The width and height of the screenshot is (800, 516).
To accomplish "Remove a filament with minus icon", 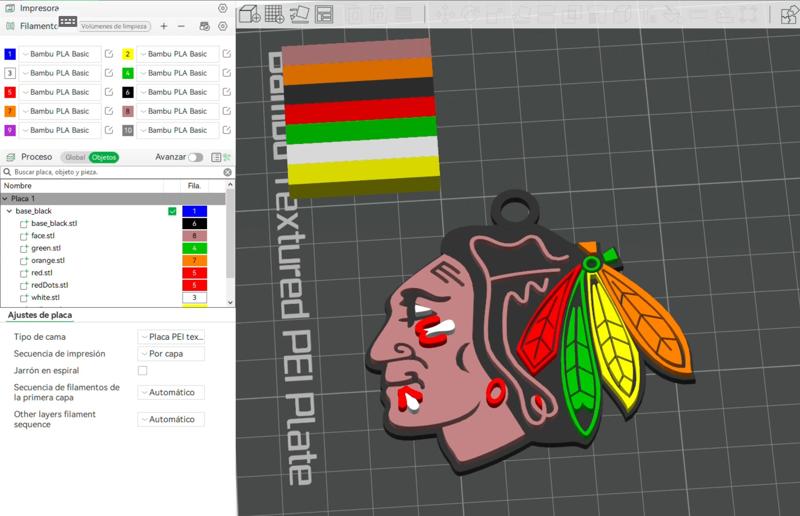I will click(181, 26).
